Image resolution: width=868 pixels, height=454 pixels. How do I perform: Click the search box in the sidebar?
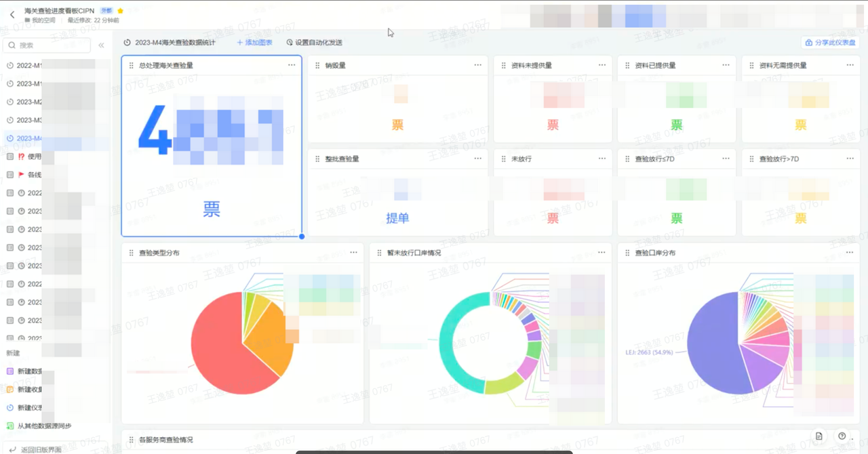click(47, 45)
